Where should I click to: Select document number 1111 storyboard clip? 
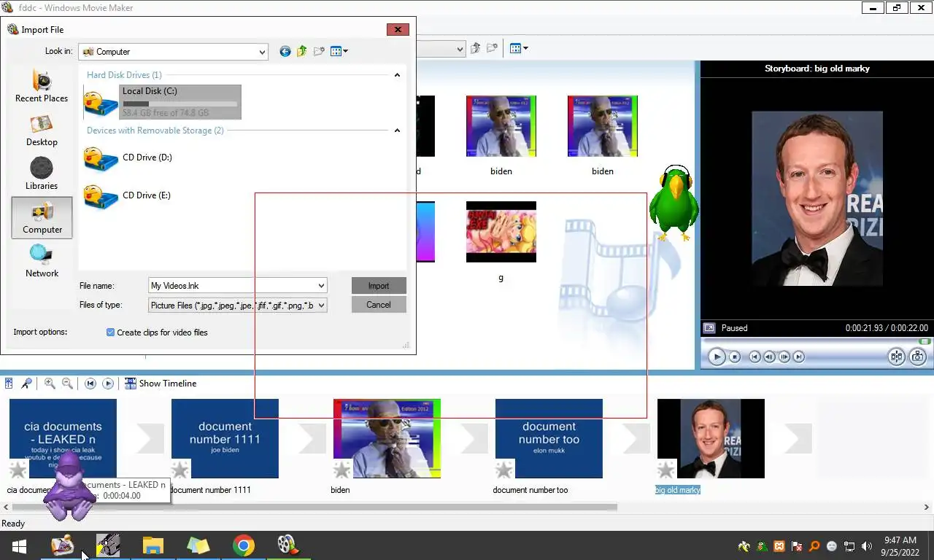pos(225,438)
